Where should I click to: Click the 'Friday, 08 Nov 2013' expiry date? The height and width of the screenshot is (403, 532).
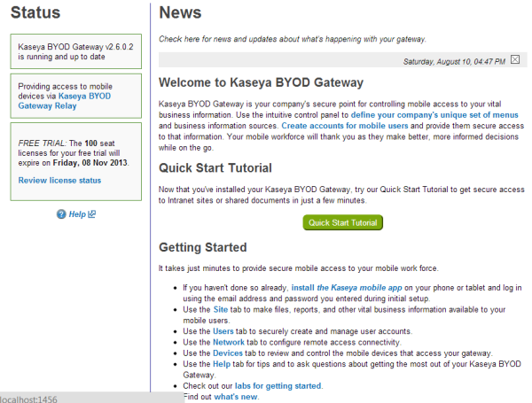[90, 163]
